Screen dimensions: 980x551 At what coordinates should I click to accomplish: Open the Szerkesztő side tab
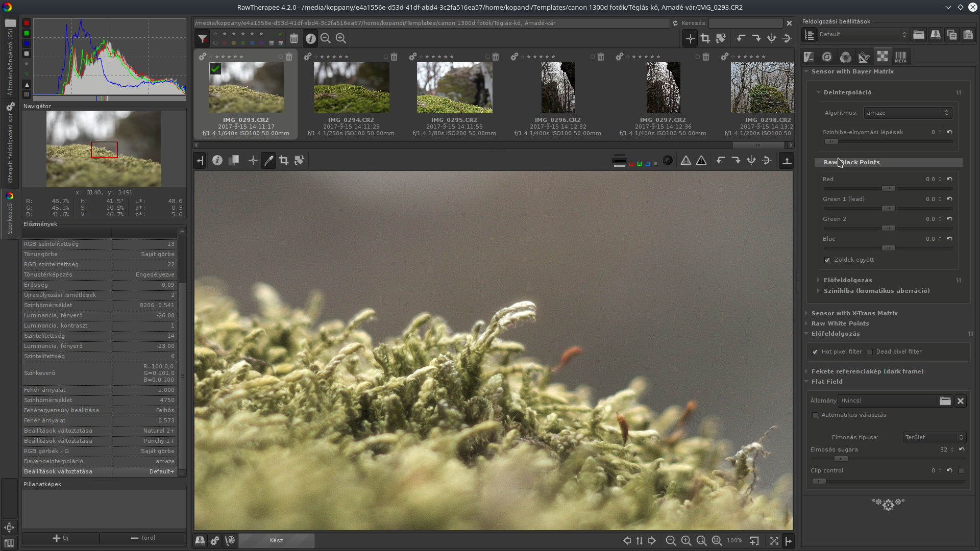click(x=10, y=214)
